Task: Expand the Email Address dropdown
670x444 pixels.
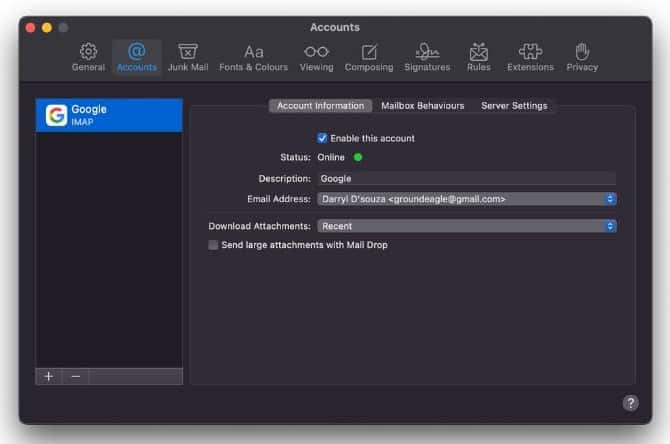Action: click(x=466, y=199)
